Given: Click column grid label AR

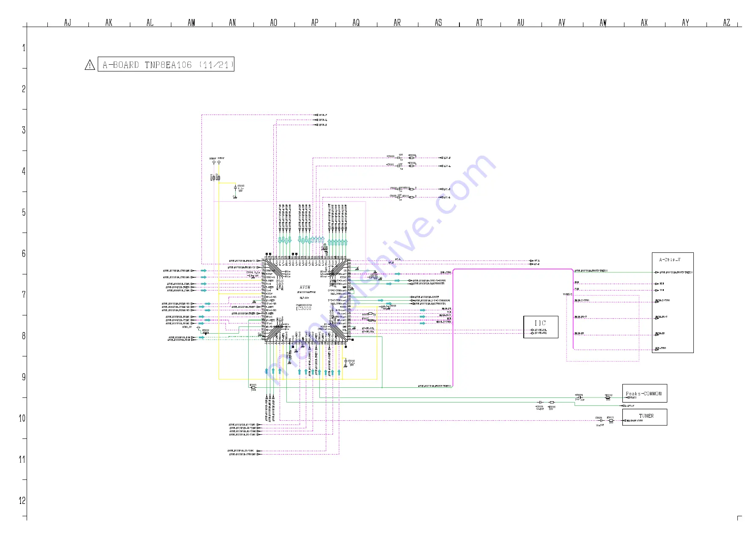Looking at the screenshot, I should click(x=397, y=22).
